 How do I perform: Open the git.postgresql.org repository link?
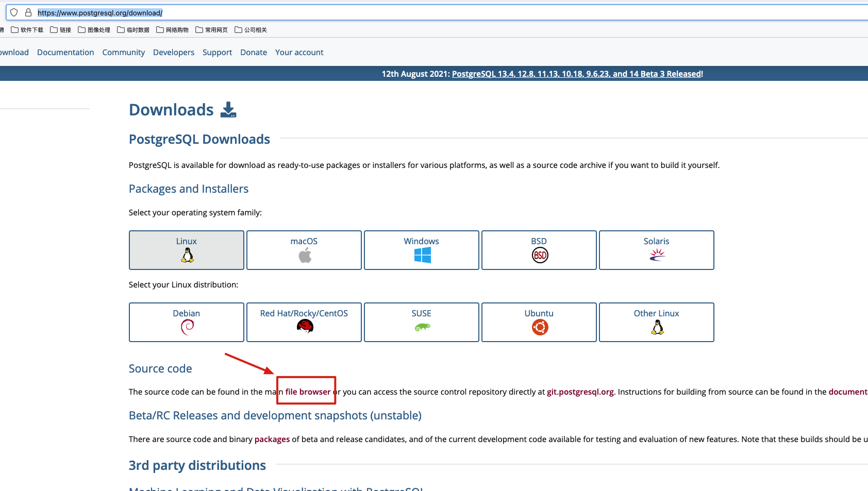click(x=580, y=392)
